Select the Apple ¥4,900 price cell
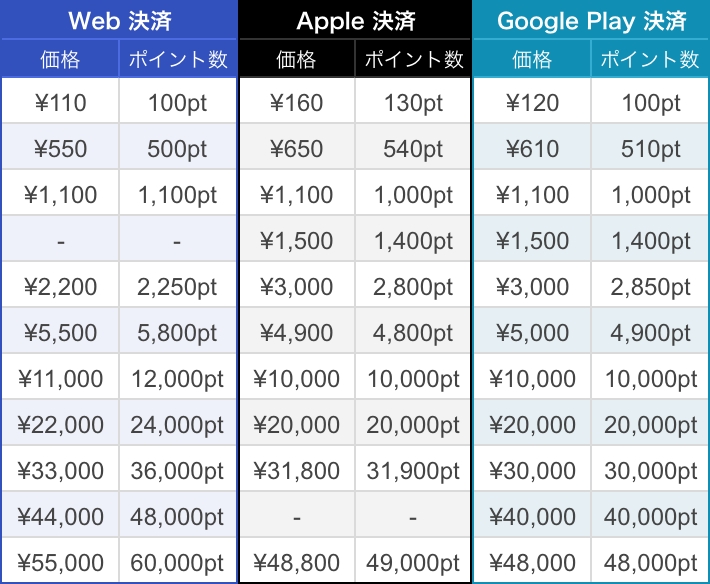The height and width of the screenshot is (584, 710). pos(297,330)
